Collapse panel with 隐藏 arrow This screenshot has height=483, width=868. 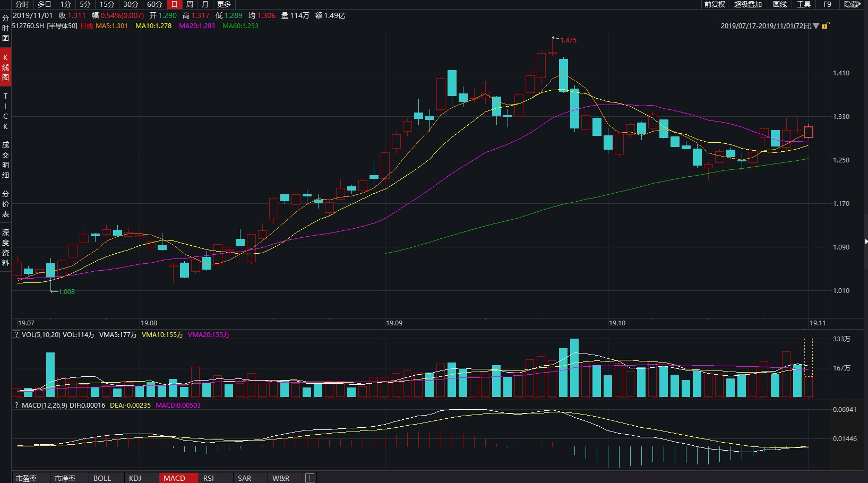852,4
